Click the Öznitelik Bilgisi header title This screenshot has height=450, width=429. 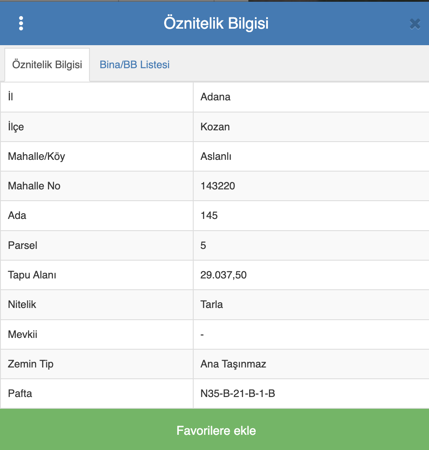pyautogui.click(x=216, y=24)
